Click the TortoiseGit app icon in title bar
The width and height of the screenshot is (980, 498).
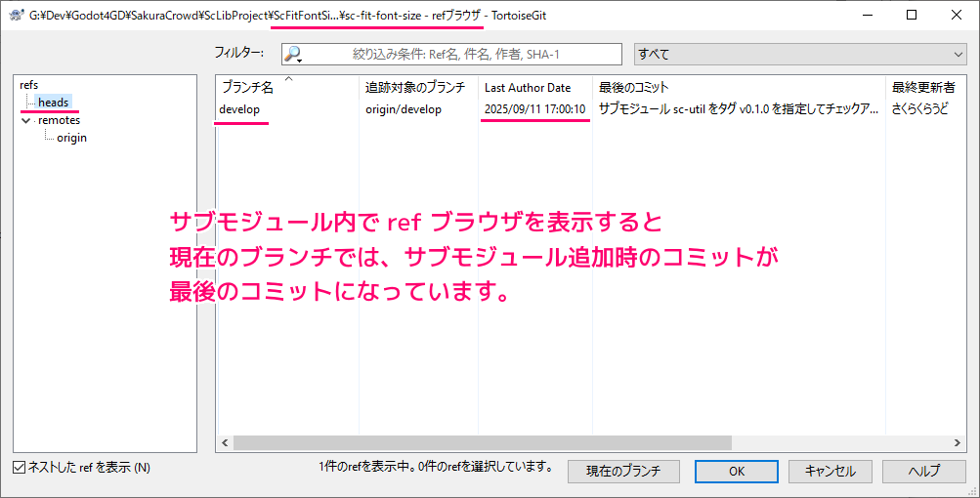[16, 15]
